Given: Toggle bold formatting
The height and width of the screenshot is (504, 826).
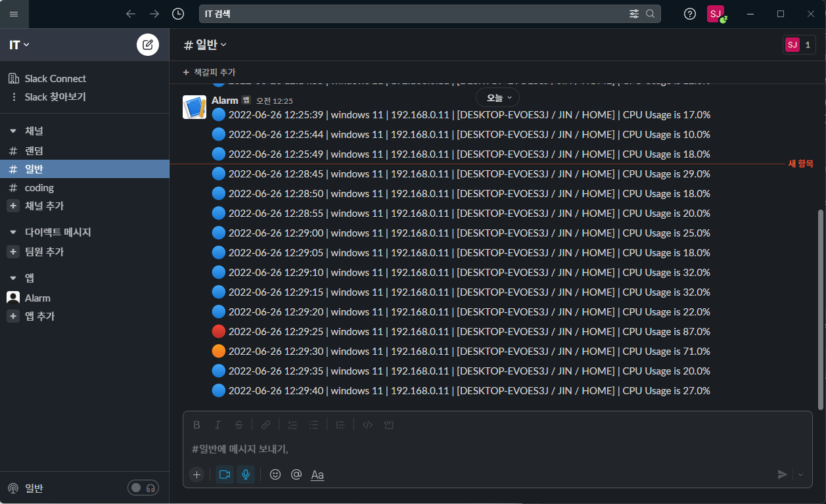Looking at the screenshot, I should pyautogui.click(x=196, y=424).
